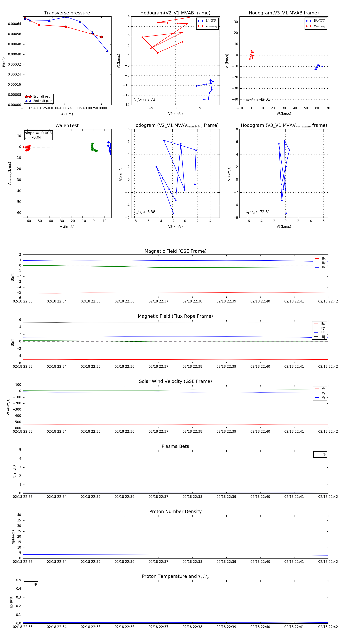Click the '02/18 22:42' tick under proton temperature plot
Screen dimensions: 351x644
point(328,627)
